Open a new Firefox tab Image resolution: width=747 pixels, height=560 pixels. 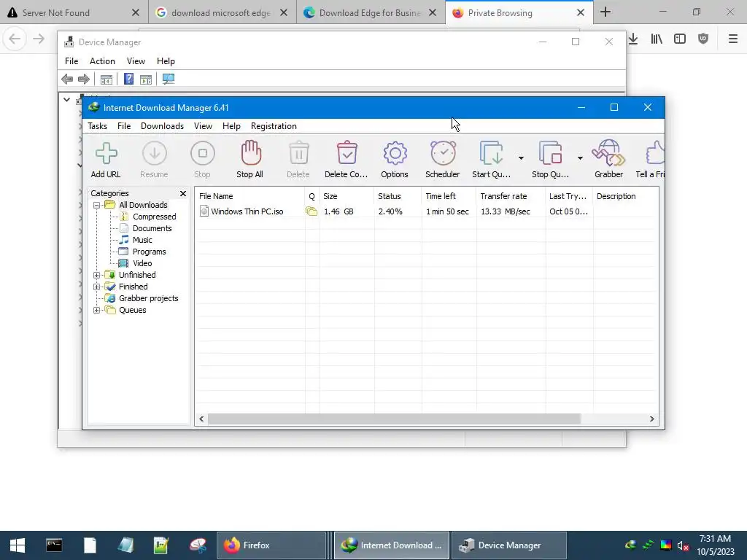[605, 12]
